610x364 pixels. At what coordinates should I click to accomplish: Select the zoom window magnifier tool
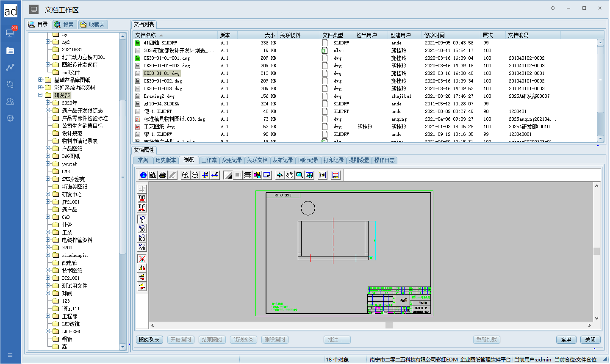coord(299,175)
